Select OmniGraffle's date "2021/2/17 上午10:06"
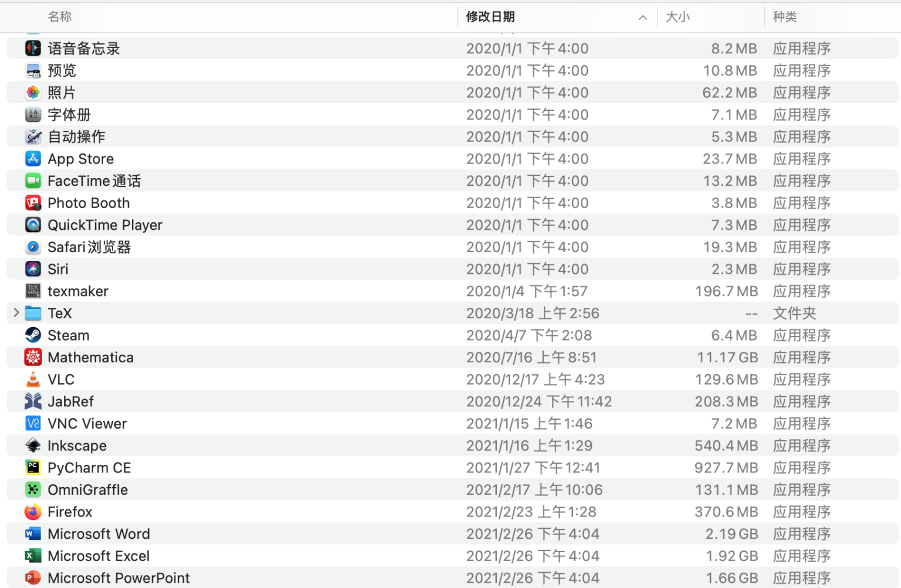Viewport: 901px width, 588px height. click(x=534, y=490)
